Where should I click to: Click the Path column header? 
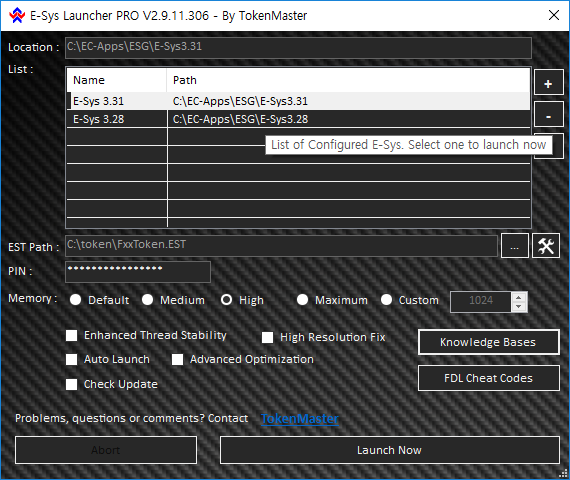(x=348, y=80)
